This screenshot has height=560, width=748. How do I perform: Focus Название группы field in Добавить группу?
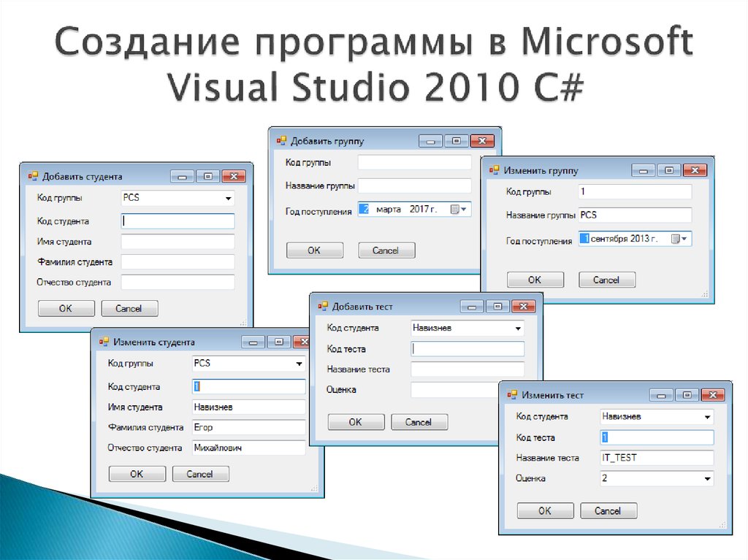point(415,186)
